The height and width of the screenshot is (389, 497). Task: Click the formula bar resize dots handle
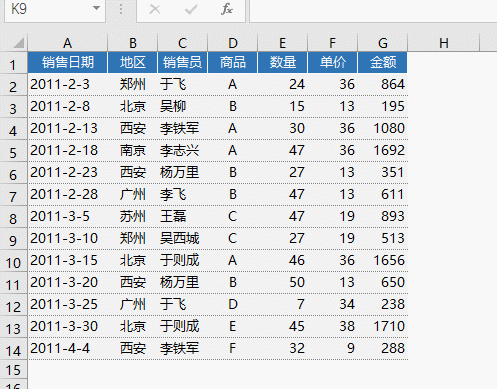[x=121, y=9]
